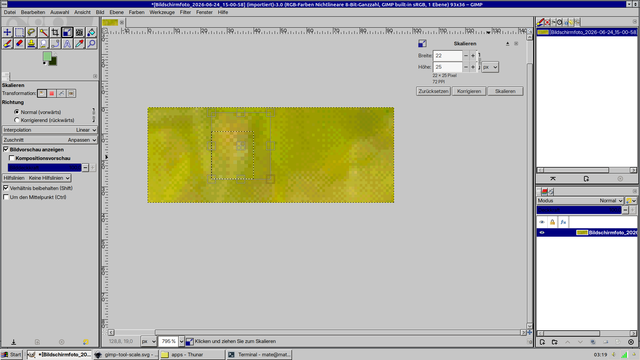
Task: Raise images dialog display icon
Action: pyautogui.click(x=553, y=179)
